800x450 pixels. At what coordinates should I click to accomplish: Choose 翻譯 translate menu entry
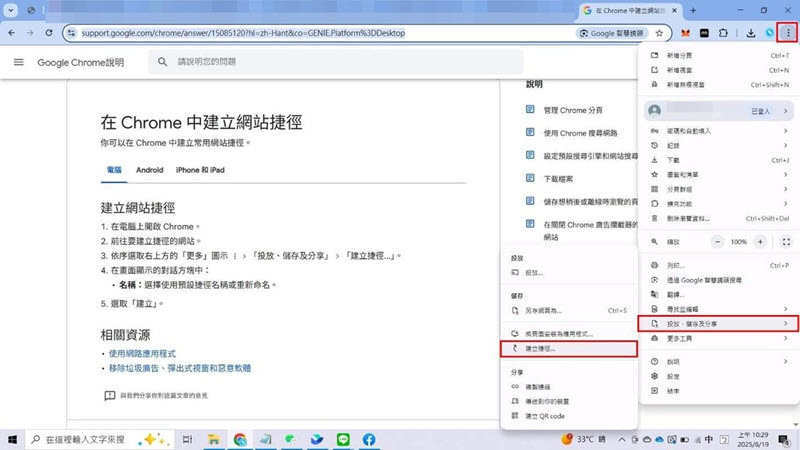pyautogui.click(x=719, y=294)
